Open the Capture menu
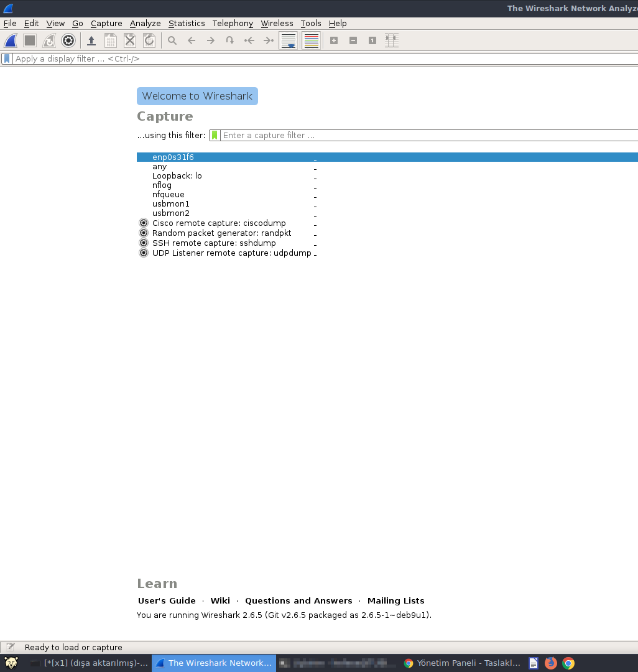 [x=106, y=24]
